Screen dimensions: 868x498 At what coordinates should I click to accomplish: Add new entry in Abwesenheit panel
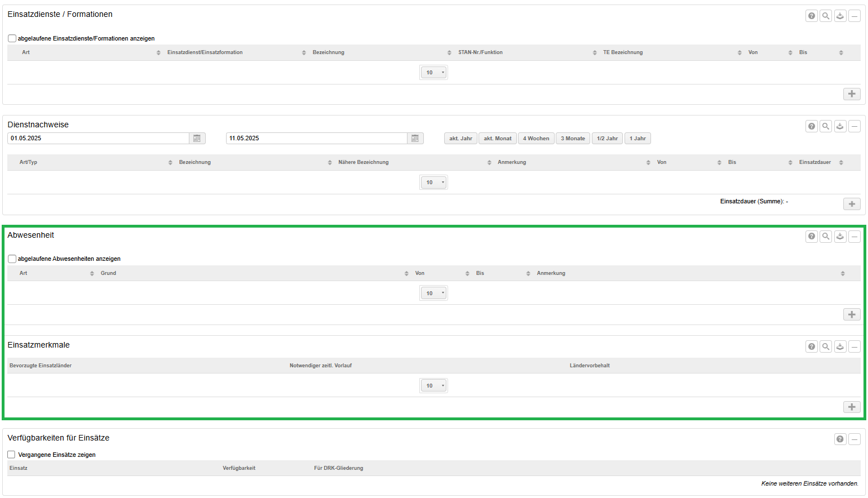point(852,314)
